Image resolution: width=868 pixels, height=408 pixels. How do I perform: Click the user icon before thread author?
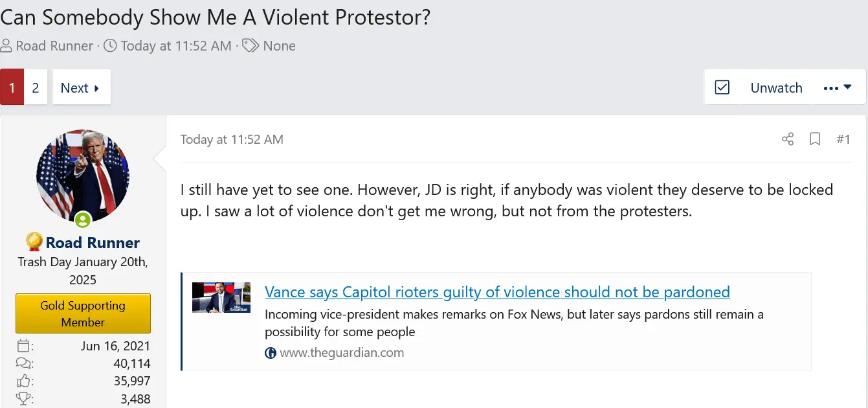(6, 46)
